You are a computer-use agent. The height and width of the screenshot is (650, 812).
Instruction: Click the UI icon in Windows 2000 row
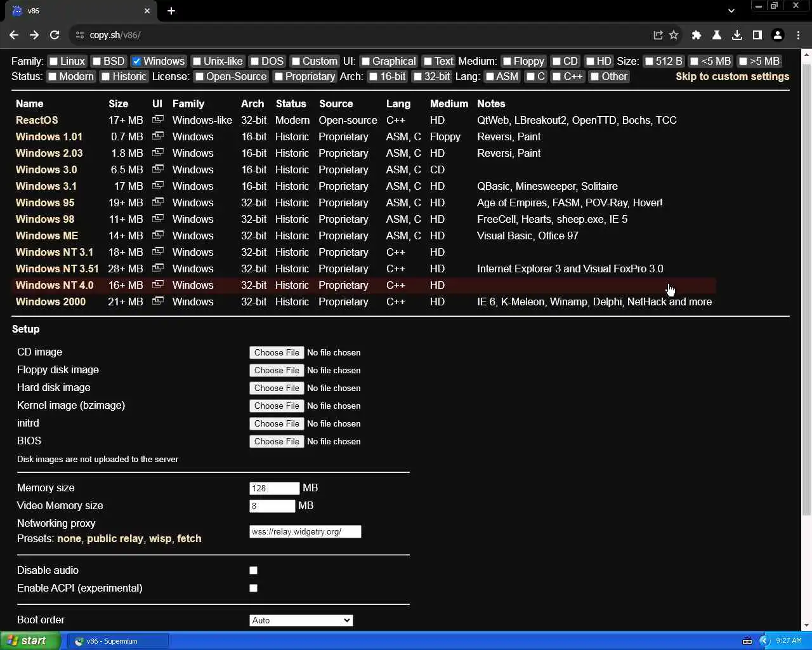pyautogui.click(x=158, y=301)
